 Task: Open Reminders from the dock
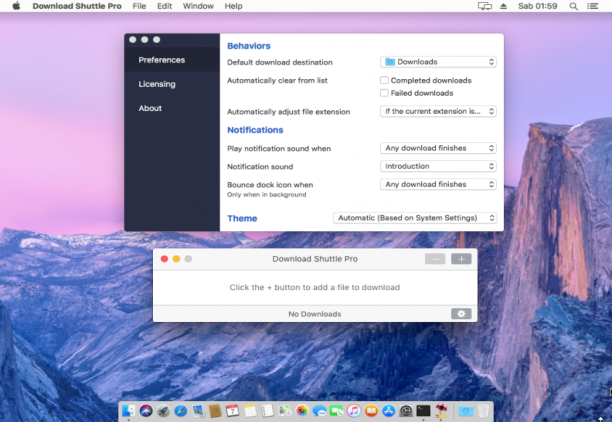tap(267, 411)
